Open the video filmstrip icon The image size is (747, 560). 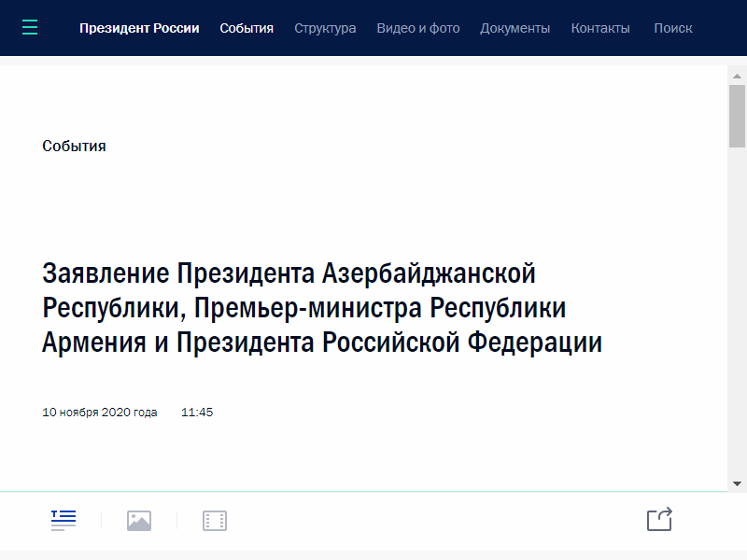coord(215,521)
